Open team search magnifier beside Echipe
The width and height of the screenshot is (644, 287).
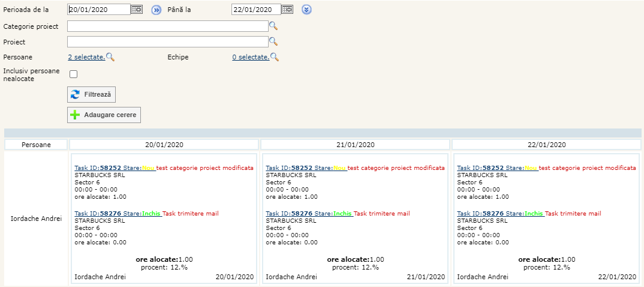tap(275, 57)
